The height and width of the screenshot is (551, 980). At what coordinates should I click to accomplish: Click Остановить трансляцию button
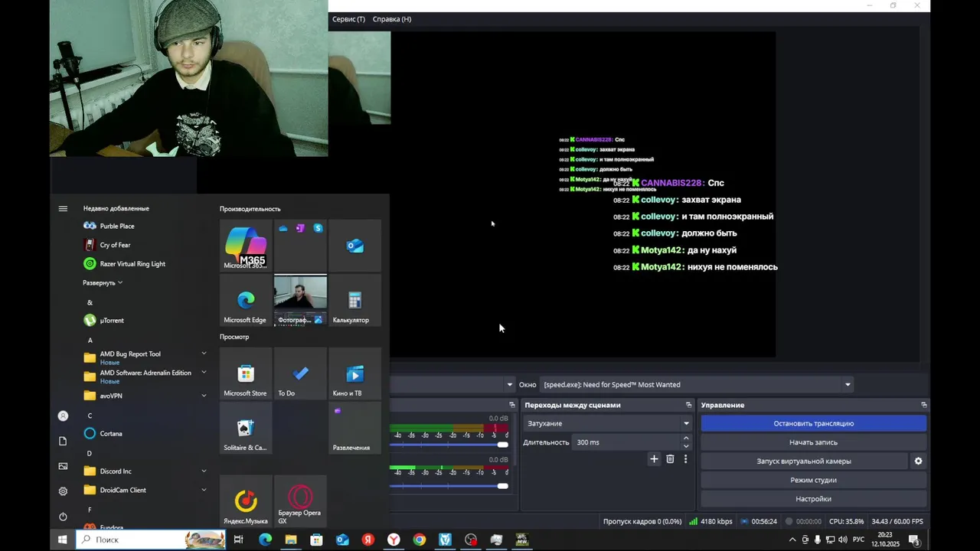tap(813, 423)
